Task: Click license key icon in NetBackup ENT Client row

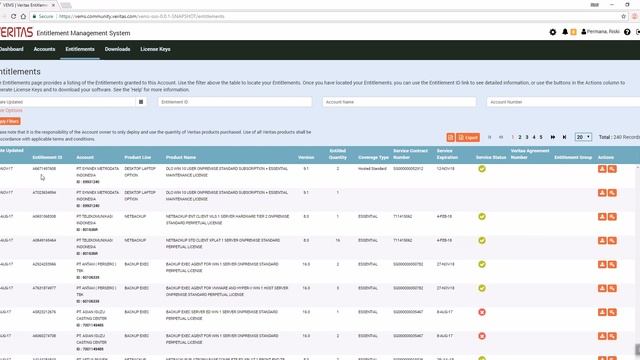Action: [x=612, y=216]
